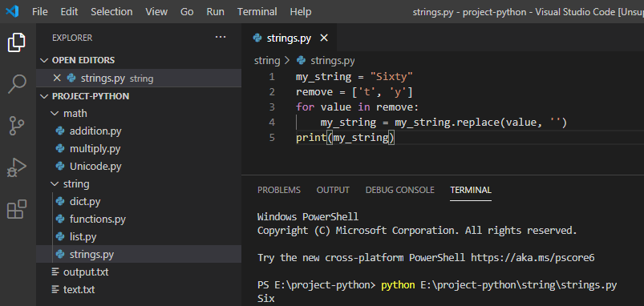Open the Explorer view in activity bar
Viewport: 644px width, 306px height.
pyautogui.click(x=17, y=42)
